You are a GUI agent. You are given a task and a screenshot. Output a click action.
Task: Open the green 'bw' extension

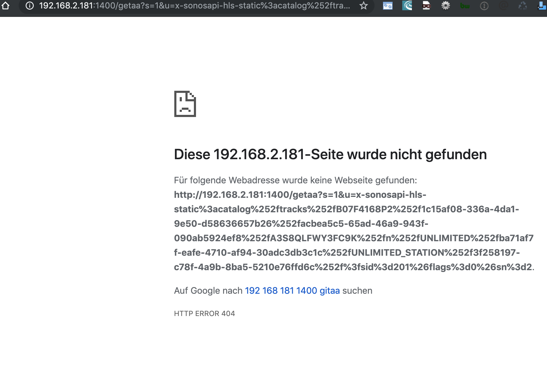tap(465, 5)
